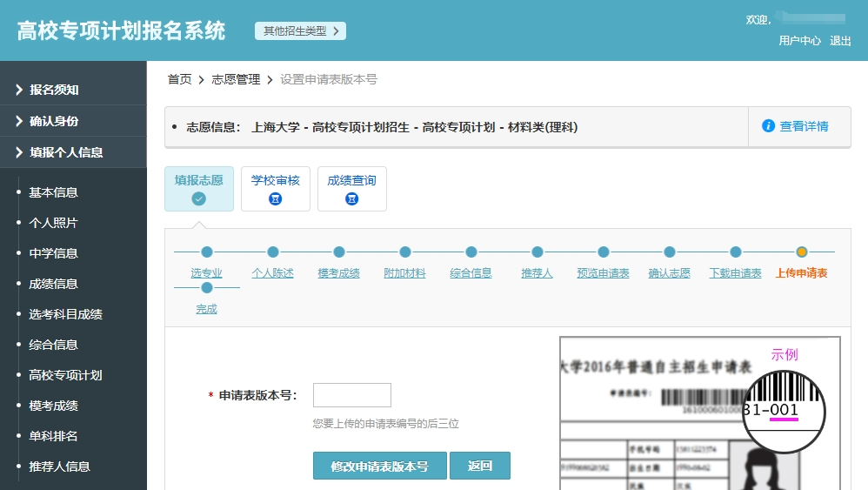Go to the 上传申请表 step link

[x=801, y=273]
